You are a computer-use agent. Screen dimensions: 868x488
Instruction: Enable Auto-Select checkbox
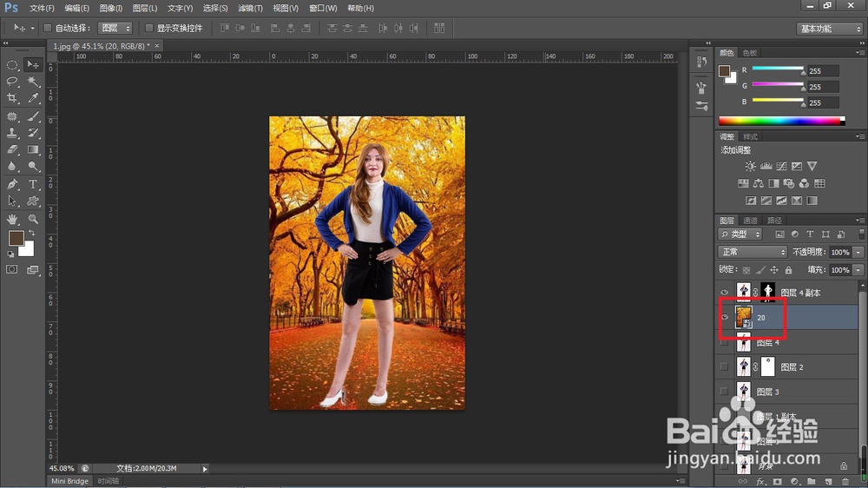tap(48, 28)
